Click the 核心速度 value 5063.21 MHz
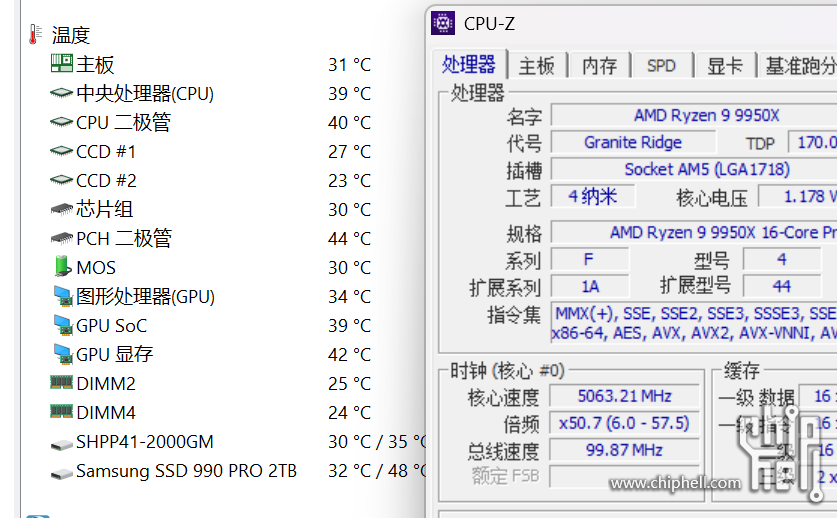The image size is (837, 518). tap(624, 396)
